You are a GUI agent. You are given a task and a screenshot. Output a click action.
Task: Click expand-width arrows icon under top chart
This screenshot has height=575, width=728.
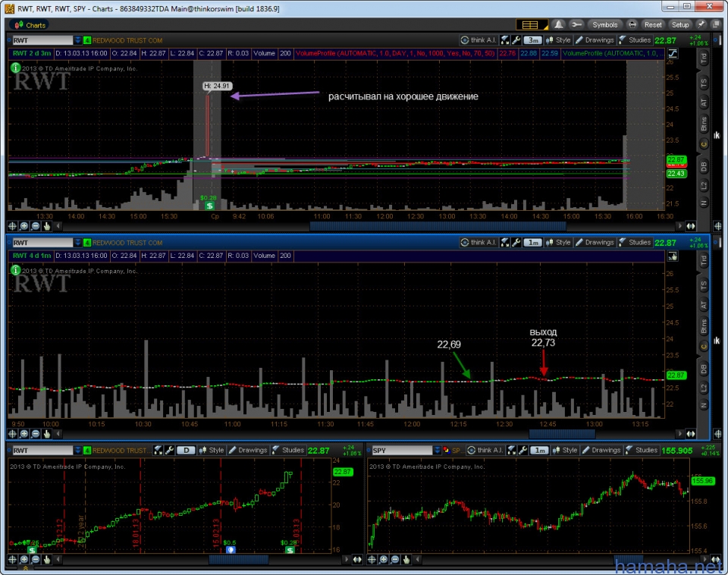[691, 226]
